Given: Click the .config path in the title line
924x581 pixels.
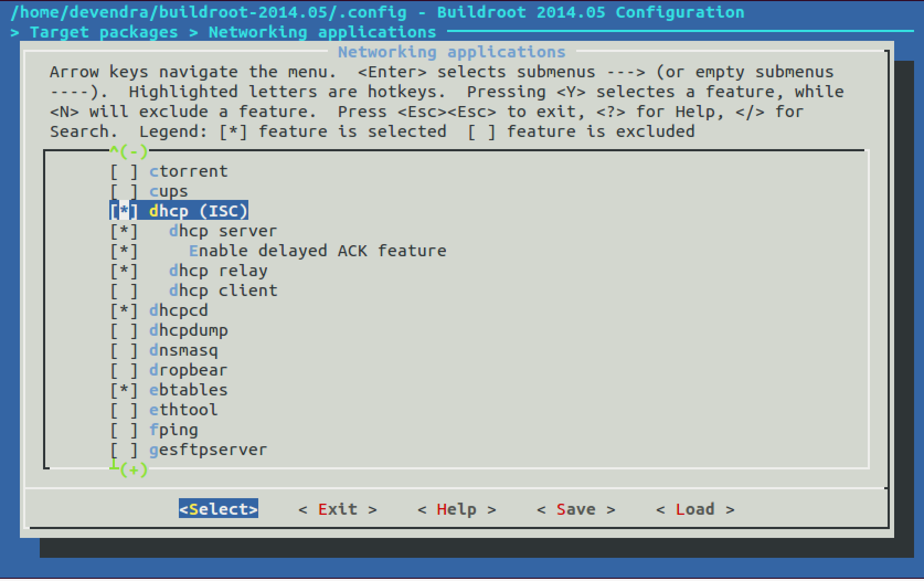Looking at the screenshot, I should point(208,12).
